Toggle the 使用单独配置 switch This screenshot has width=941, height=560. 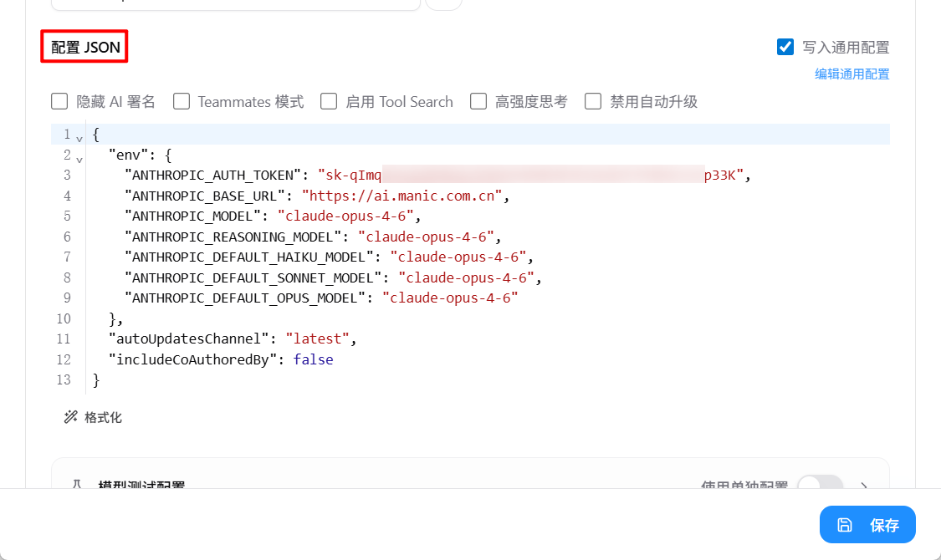pos(820,484)
